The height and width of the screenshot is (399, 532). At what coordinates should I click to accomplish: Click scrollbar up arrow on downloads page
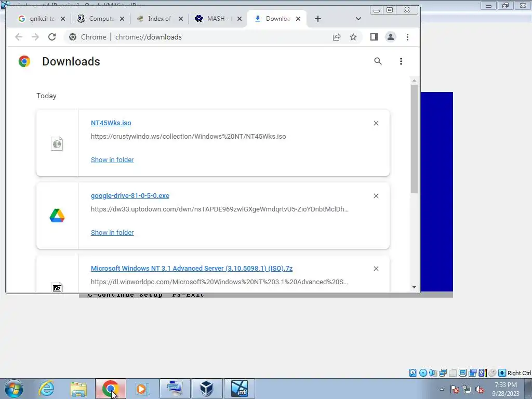414,81
